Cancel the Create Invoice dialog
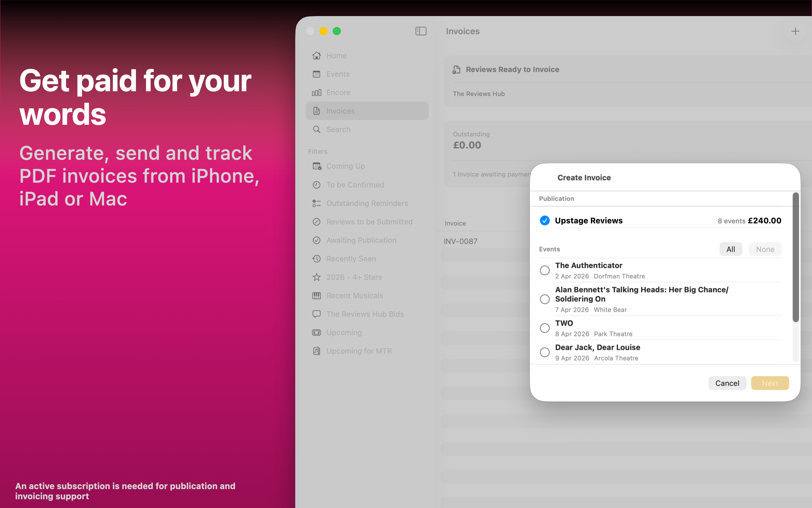Viewport: 812px width, 508px height. (x=727, y=383)
